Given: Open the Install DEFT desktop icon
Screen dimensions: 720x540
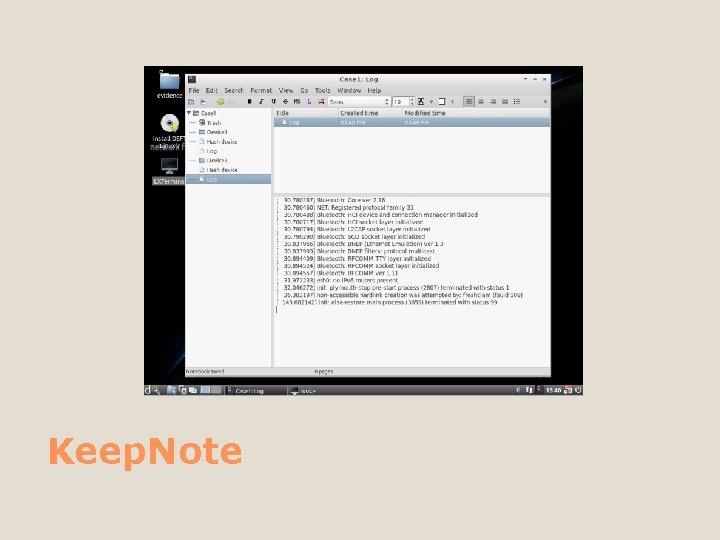Looking at the screenshot, I should point(169,131).
